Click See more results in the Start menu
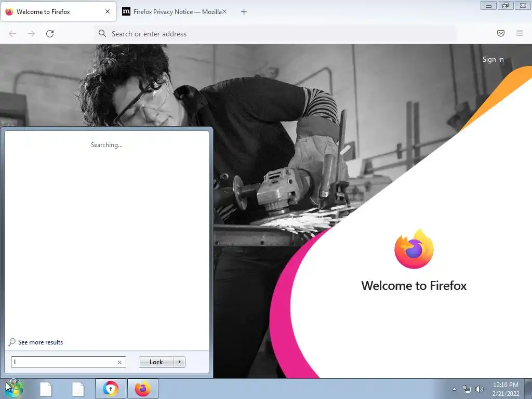Image resolution: width=532 pixels, height=399 pixels. point(41,342)
